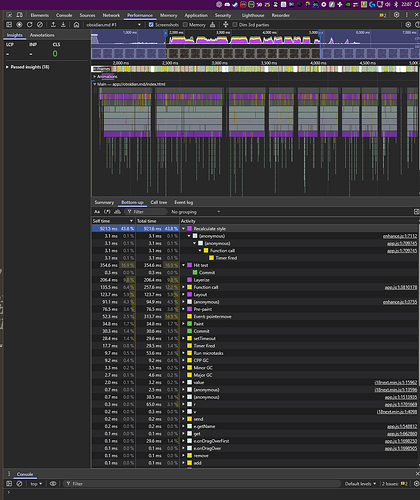The image size is (420, 500).
Task: Download the current trace via save icon
Action: tap(63, 25)
